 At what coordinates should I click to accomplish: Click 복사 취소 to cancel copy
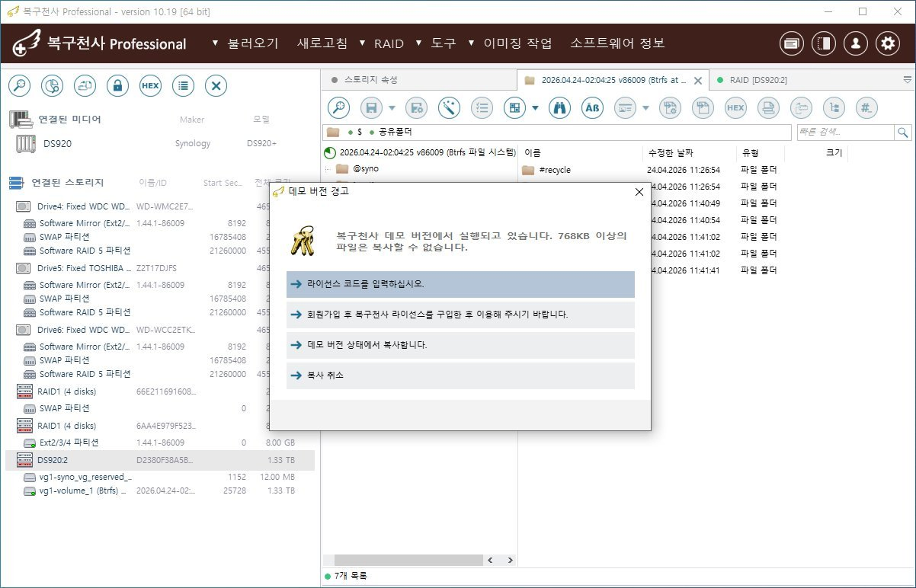[x=460, y=375]
